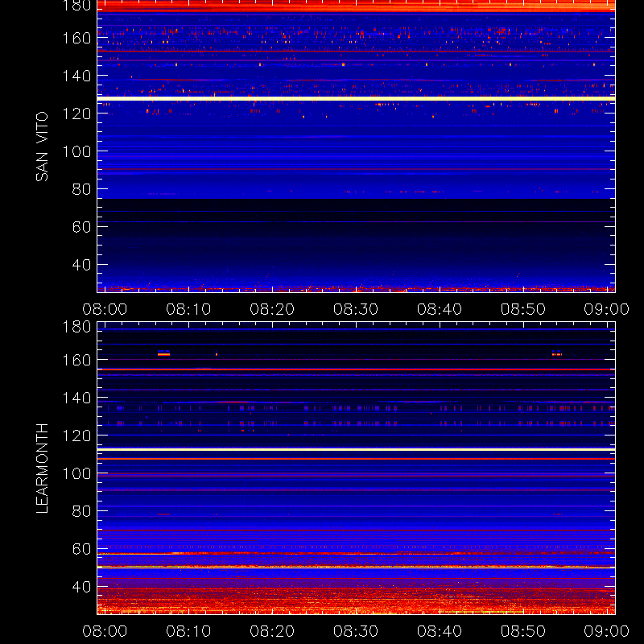The height and width of the screenshot is (644, 644).
Task: Pick the 100 frequency tick in LEARMONTH plot
Action: (76, 473)
